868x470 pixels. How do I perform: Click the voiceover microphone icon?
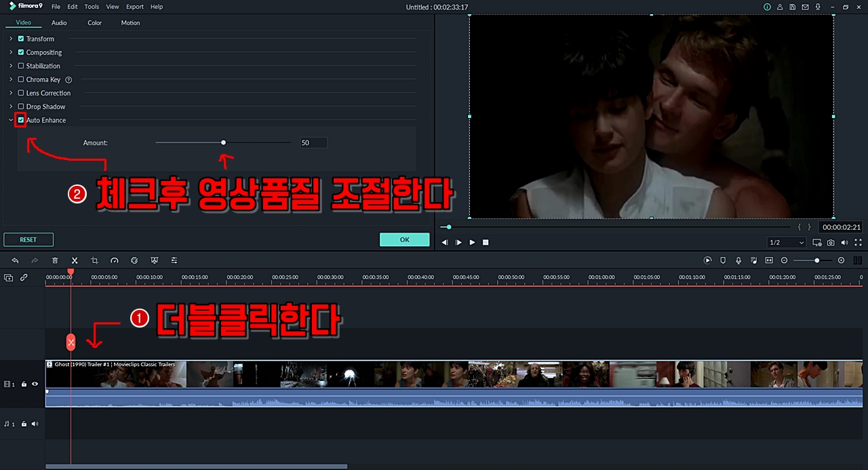pyautogui.click(x=738, y=260)
